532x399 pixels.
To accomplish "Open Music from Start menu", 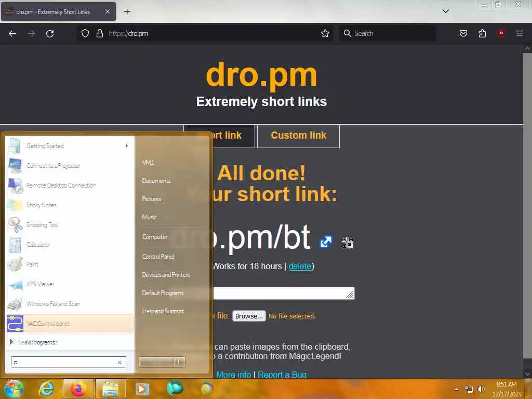I will tap(149, 217).
